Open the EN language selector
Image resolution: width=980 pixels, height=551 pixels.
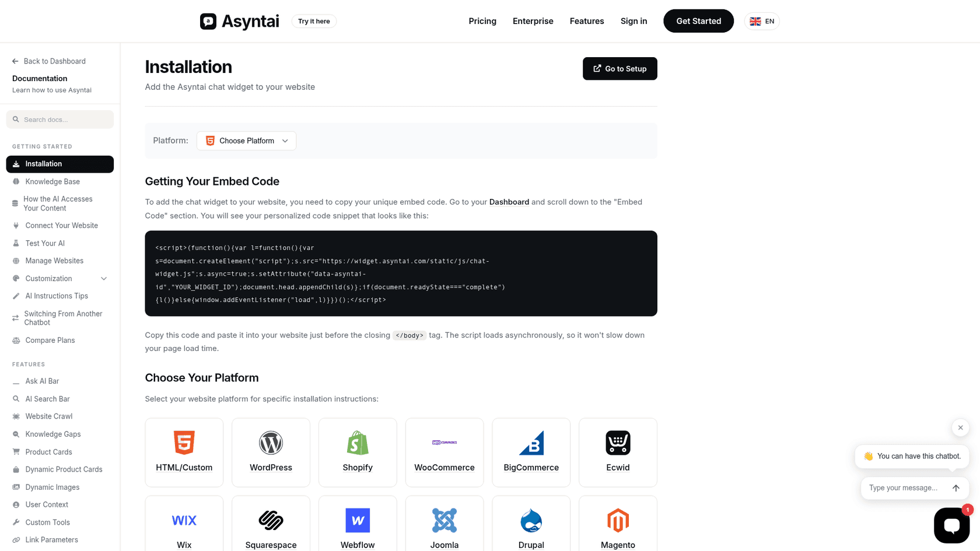[x=762, y=21]
